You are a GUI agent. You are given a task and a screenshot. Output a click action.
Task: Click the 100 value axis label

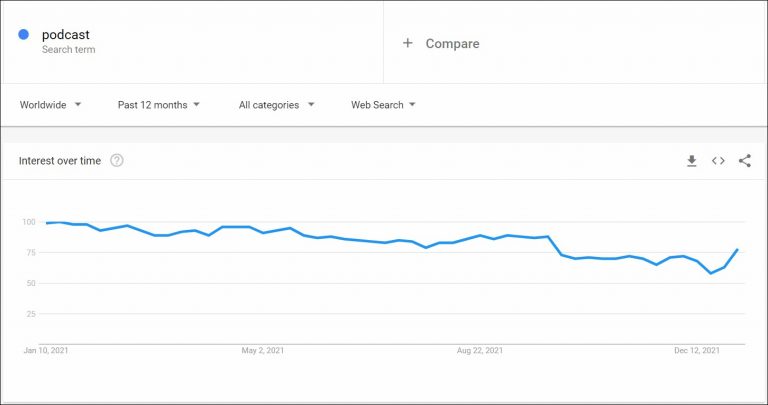[x=28, y=221]
